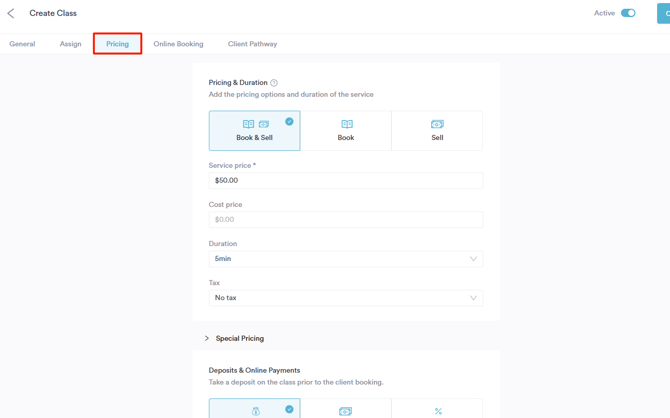Click the Pricing & Duration heading text
The height and width of the screenshot is (418, 670).
click(x=238, y=83)
